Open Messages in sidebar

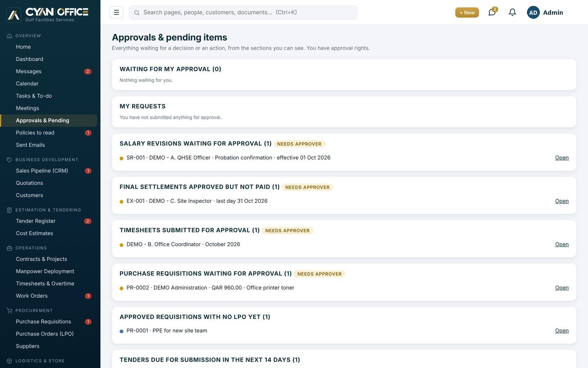click(49, 71)
